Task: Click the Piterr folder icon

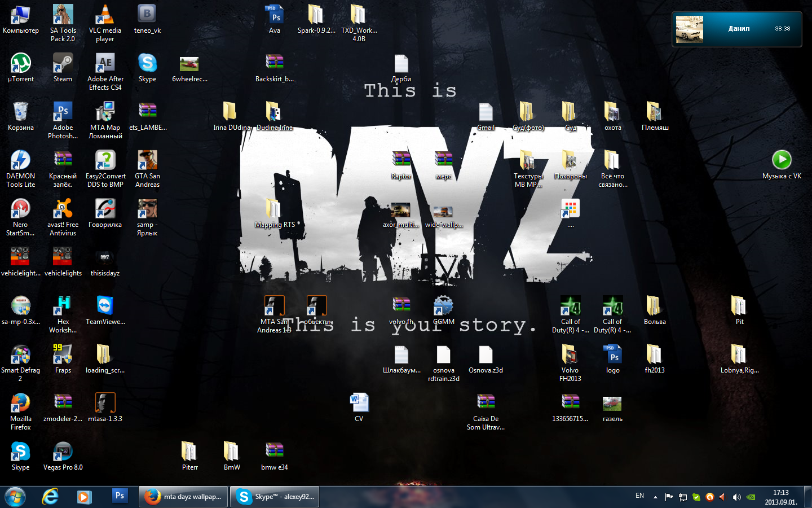Action: (x=189, y=457)
